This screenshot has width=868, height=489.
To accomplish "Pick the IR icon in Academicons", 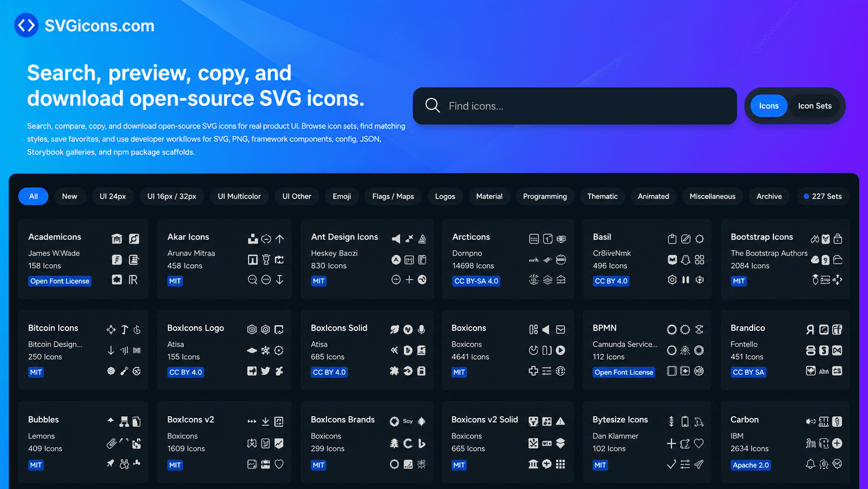I will click(133, 280).
